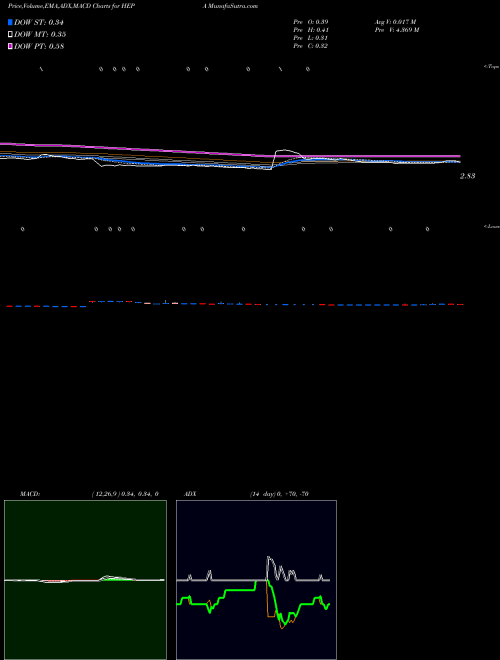Click the MACD (12,26,9) parameter values
The width and height of the screenshot is (500, 660).
[125, 494]
